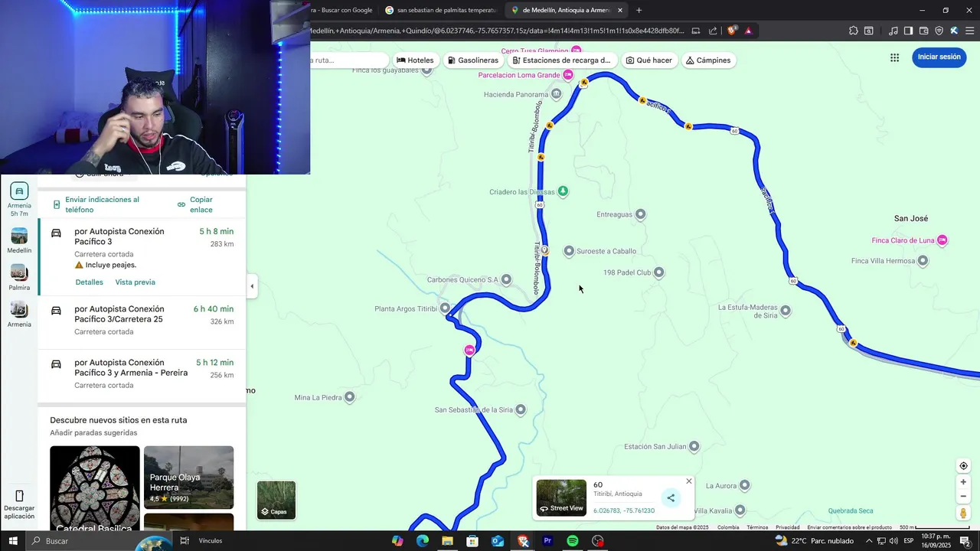This screenshot has width=980, height=551.
Task: Filter map by Gasolineras
Action: click(473, 60)
